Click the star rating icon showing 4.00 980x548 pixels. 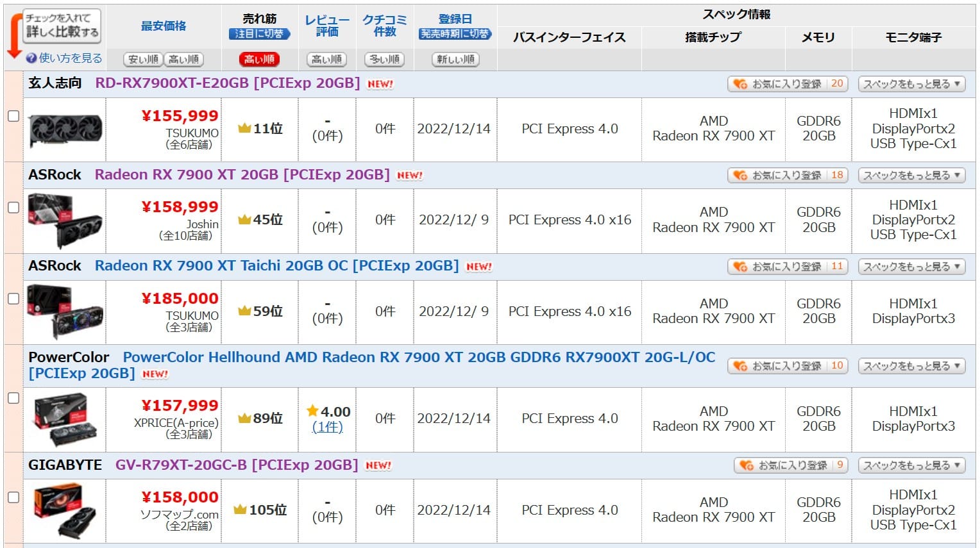coord(312,411)
